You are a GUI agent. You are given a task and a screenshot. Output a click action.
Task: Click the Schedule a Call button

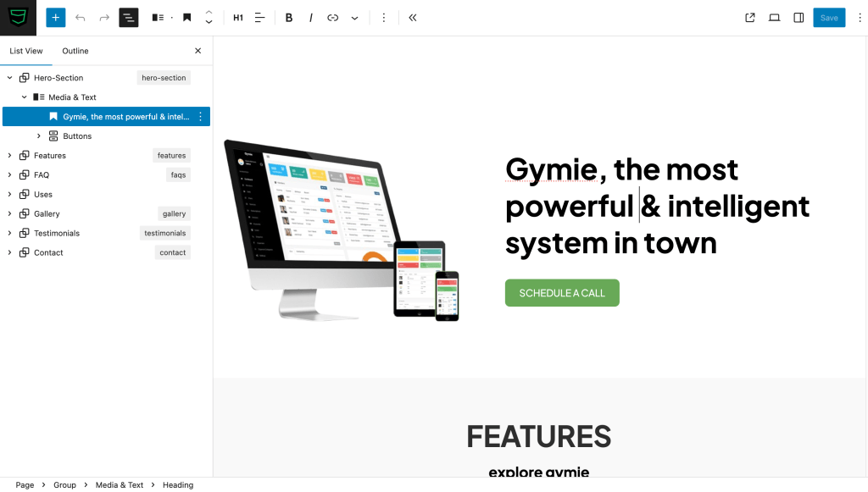(562, 293)
